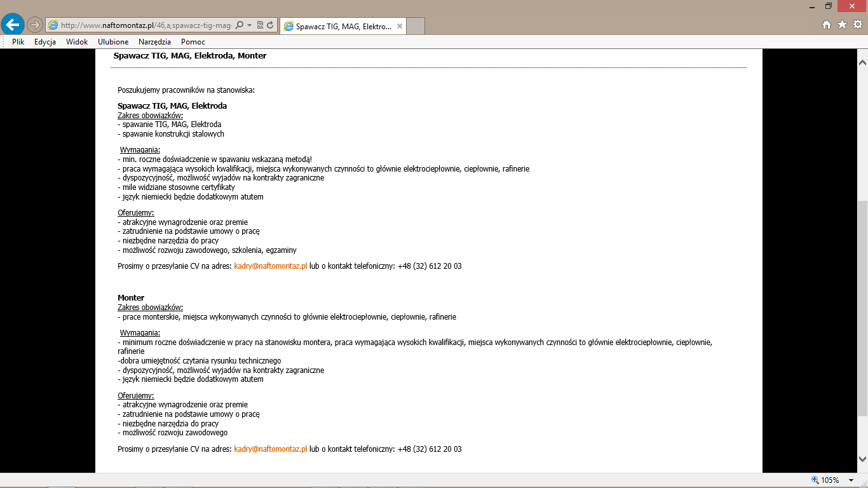
Task: Click 'Poszukujemy pracowników na stanowiska:' text
Action: 186,90
